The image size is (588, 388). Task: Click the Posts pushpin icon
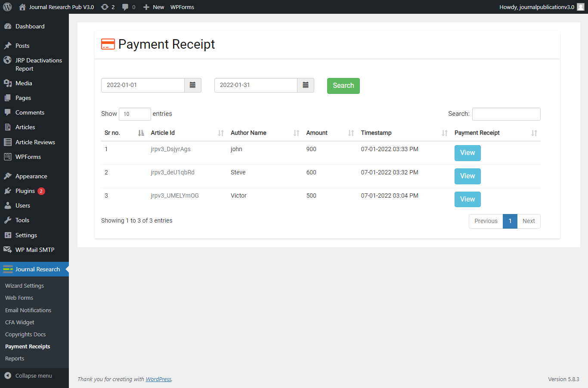click(8, 46)
